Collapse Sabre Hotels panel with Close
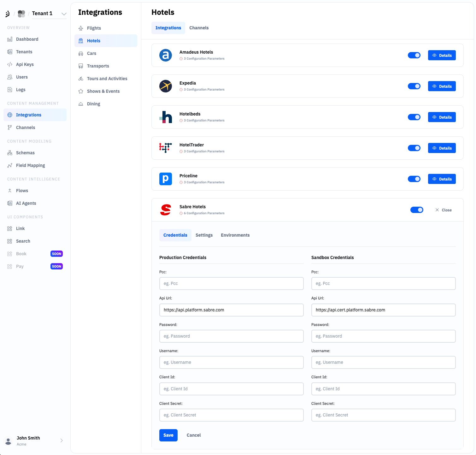The image size is (476, 455). (x=444, y=210)
